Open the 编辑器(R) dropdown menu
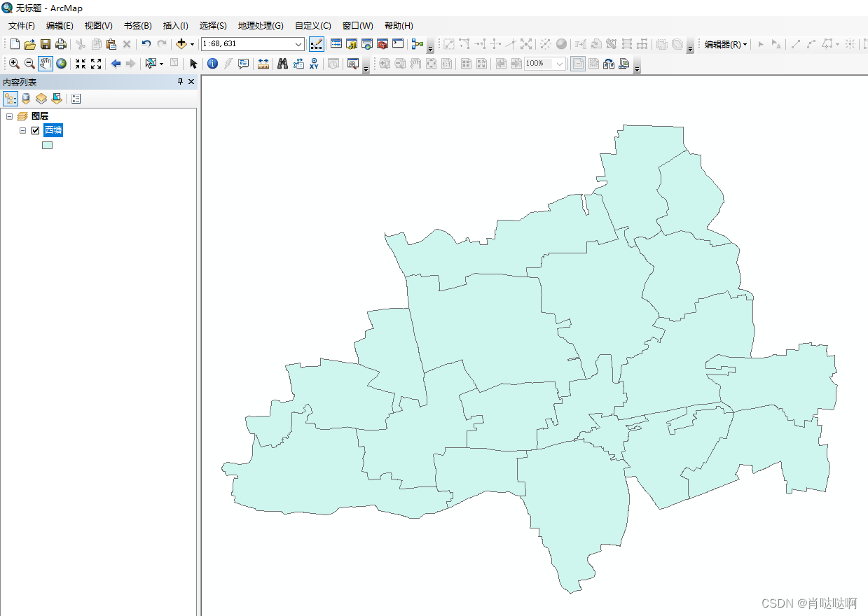The image size is (868, 616). (726, 44)
